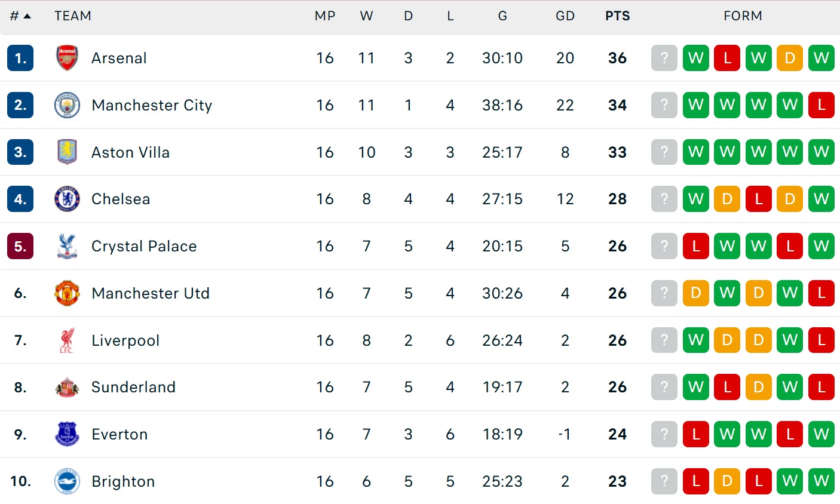840x504 pixels.
Task: Click the Manchester City club crest
Action: point(67,105)
